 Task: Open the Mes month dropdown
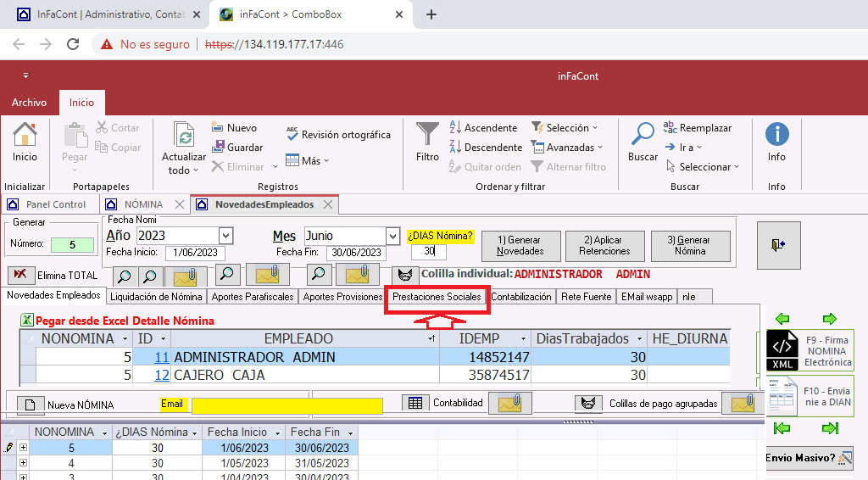[392, 236]
